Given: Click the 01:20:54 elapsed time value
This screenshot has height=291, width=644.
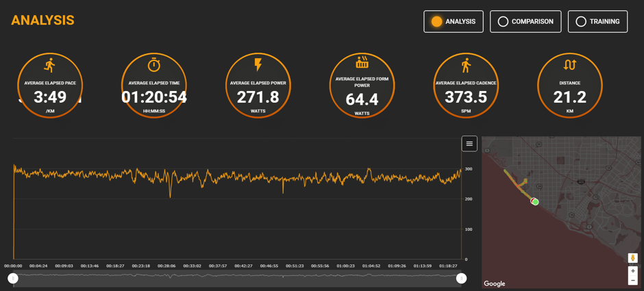Looking at the screenshot, I should pos(154,97).
